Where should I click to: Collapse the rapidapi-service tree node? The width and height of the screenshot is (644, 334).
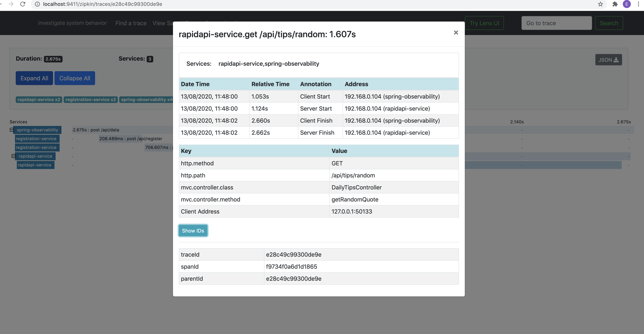pos(14,156)
